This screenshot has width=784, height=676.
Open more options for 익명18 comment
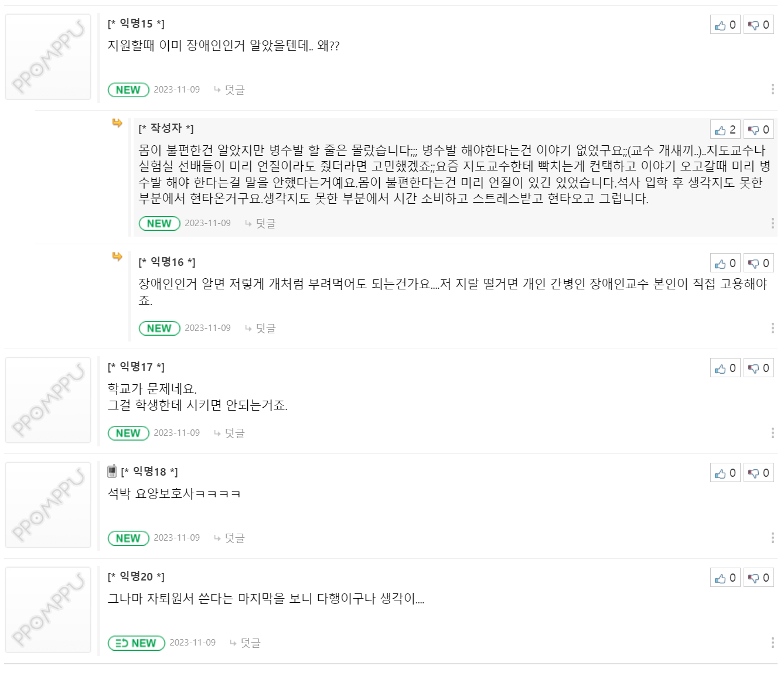772,538
